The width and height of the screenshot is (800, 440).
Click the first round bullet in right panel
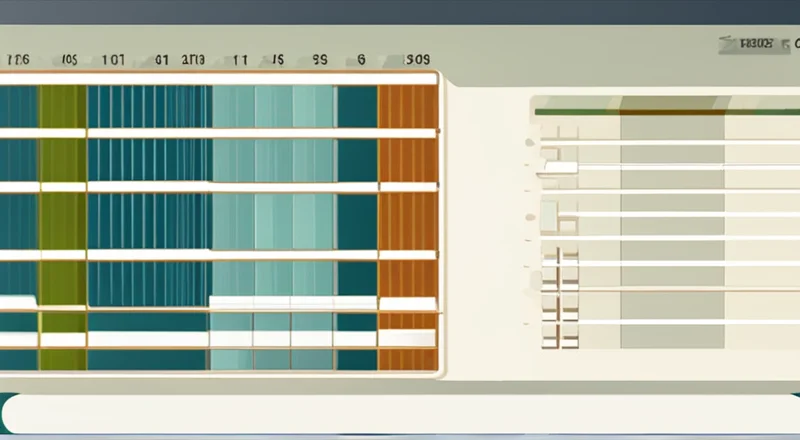coord(529,143)
